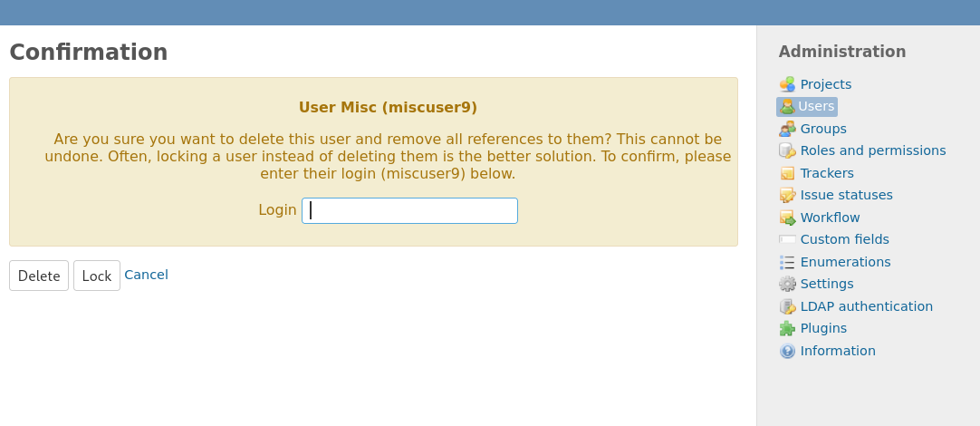Click the Trackers icon
980x426 pixels.
click(787, 173)
